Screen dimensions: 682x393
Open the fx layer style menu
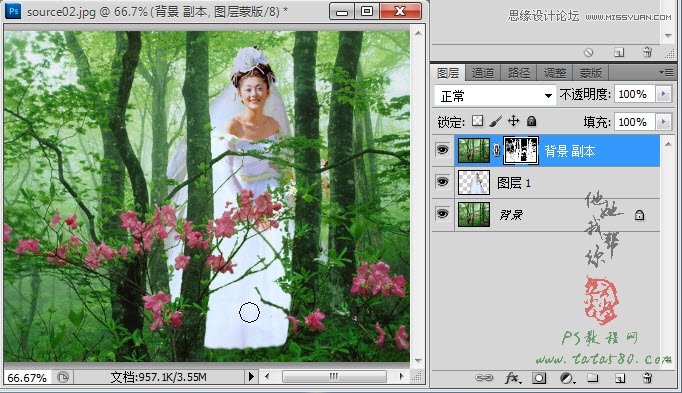tap(512, 378)
